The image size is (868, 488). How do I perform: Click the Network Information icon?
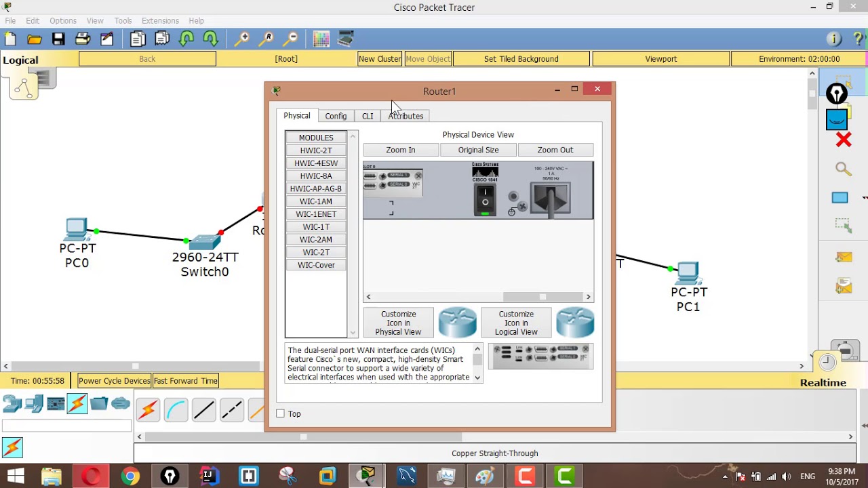click(834, 39)
